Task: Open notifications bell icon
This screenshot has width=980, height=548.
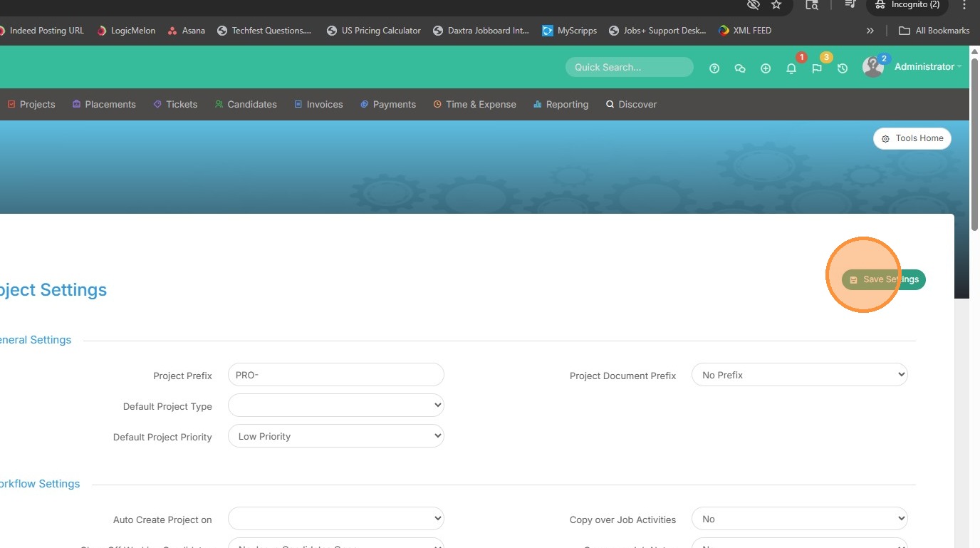Action: coord(791,68)
